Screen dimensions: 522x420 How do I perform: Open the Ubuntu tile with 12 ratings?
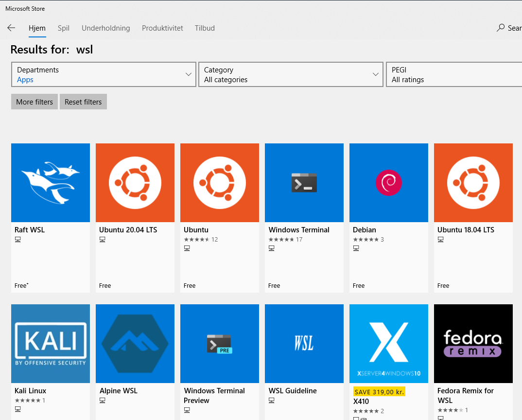220,183
